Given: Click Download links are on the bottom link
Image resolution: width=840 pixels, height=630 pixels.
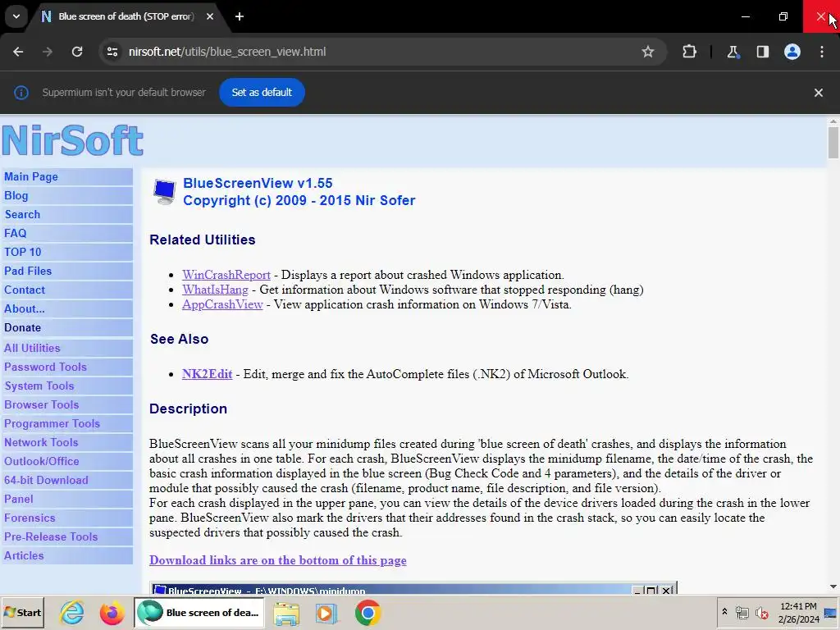Looking at the screenshot, I should click(x=278, y=560).
